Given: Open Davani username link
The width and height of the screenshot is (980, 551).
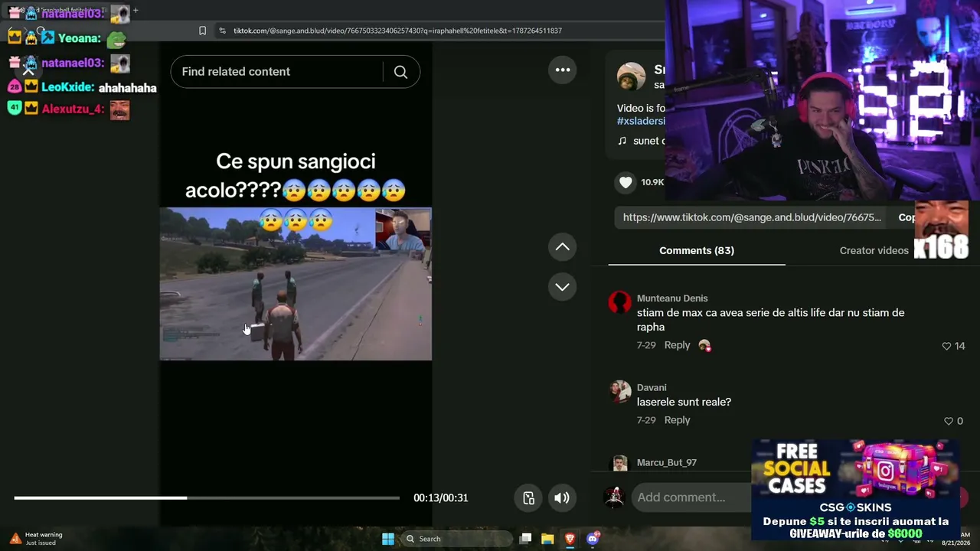Looking at the screenshot, I should click(652, 387).
